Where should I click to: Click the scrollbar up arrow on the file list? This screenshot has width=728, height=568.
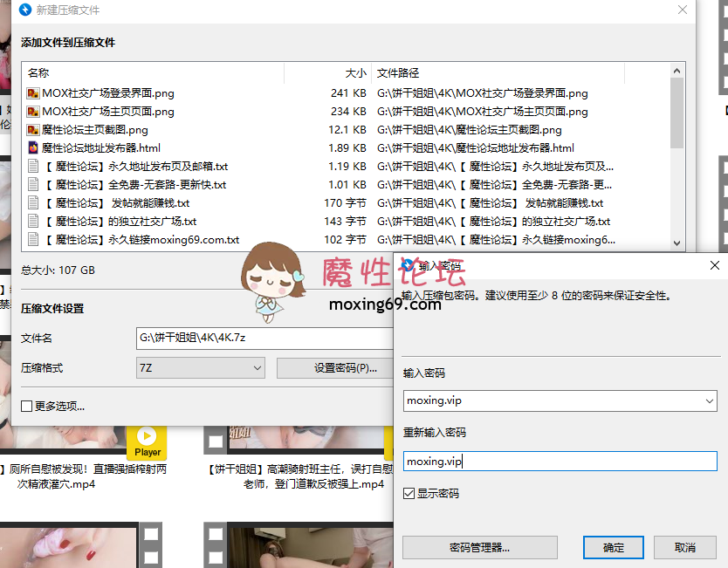pos(676,72)
